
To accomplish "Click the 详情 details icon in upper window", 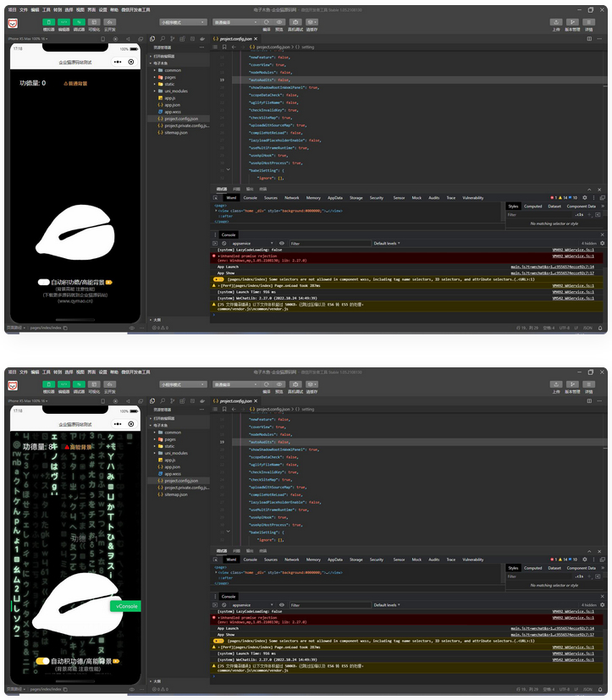I will click(x=588, y=22).
